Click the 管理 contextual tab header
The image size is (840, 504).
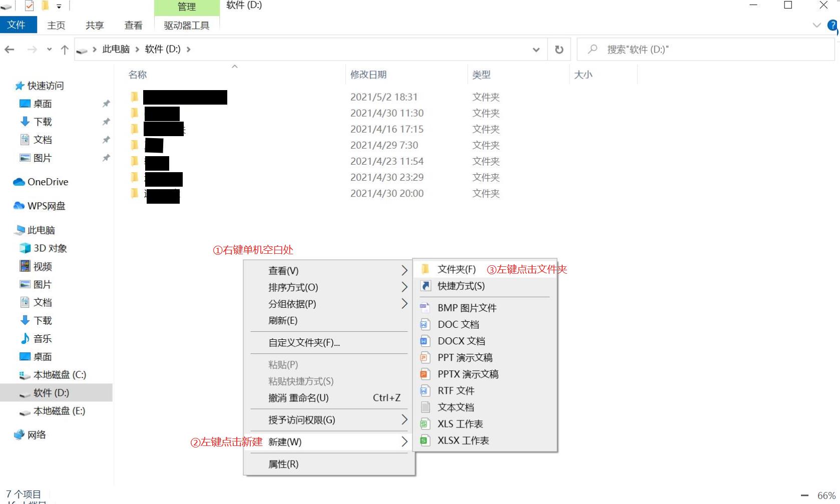tap(187, 7)
